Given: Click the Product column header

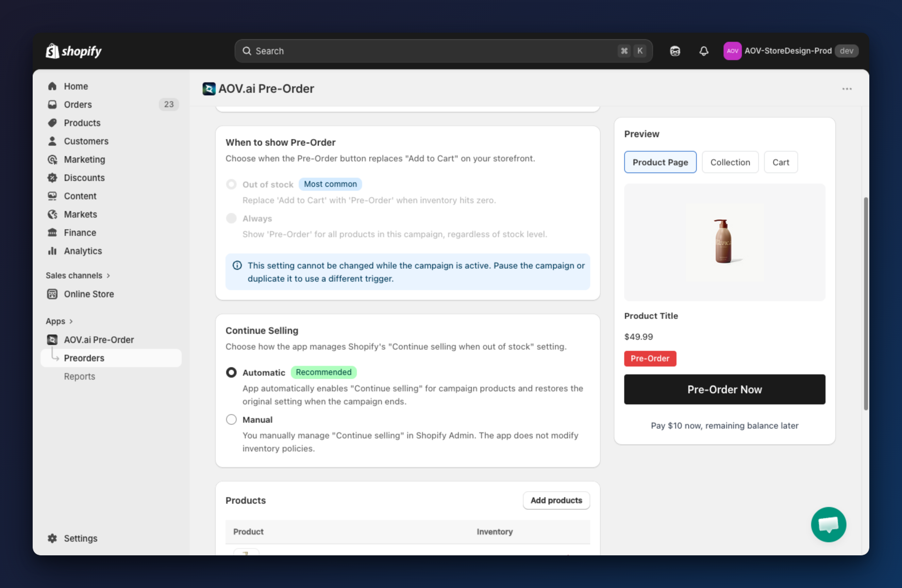Looking at the screenshot, I should 248,531.
